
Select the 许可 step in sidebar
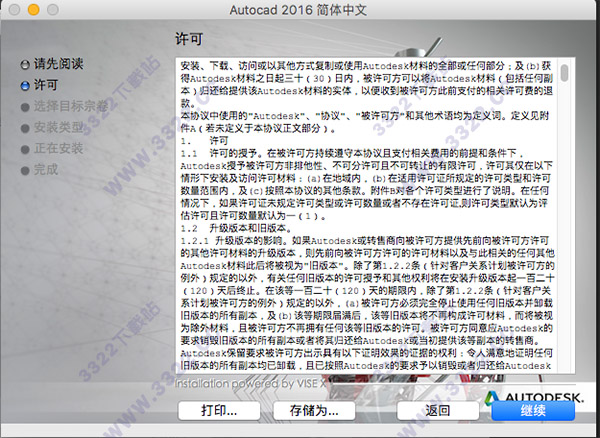46,85
